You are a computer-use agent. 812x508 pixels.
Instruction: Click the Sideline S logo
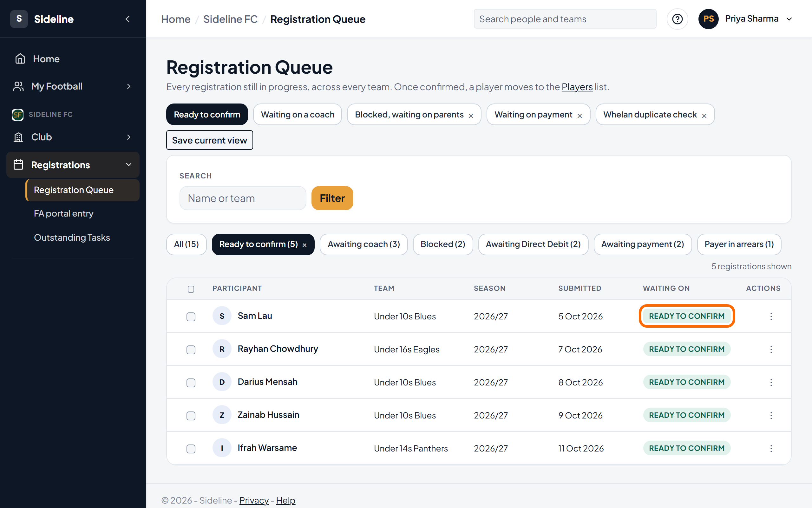(x=19, y=19)
